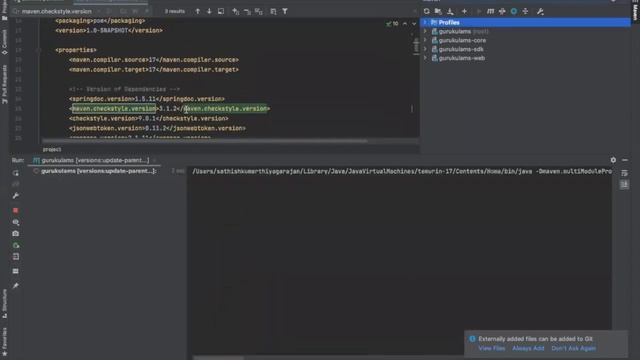Open Maven settings wrench

click(x=540, y=11)
